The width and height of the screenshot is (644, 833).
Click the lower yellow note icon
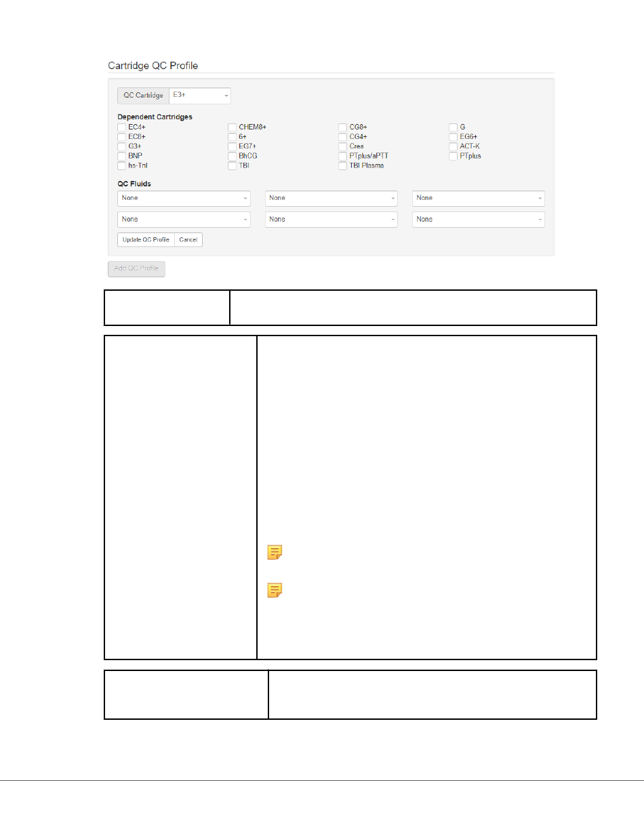[x=275, y=590]
